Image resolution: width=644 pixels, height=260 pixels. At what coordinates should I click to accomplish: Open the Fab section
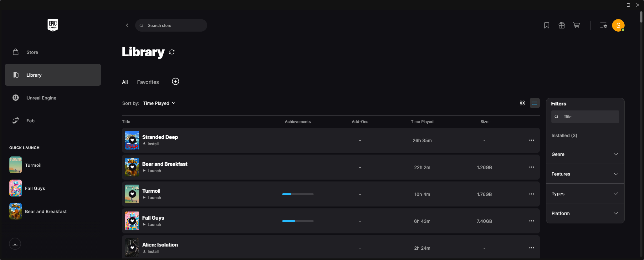point(53,121)
